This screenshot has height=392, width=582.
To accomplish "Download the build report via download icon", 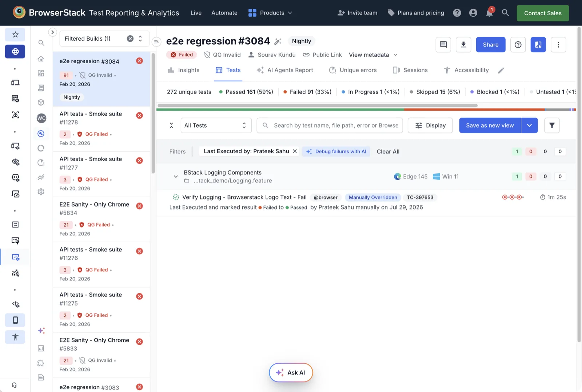I will 463,45.
